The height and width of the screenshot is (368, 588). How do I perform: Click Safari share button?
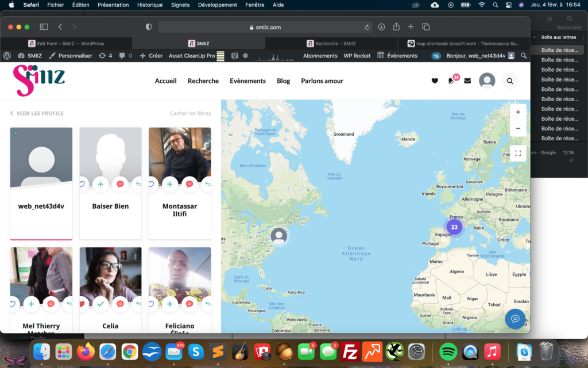[x=396, y=26]
